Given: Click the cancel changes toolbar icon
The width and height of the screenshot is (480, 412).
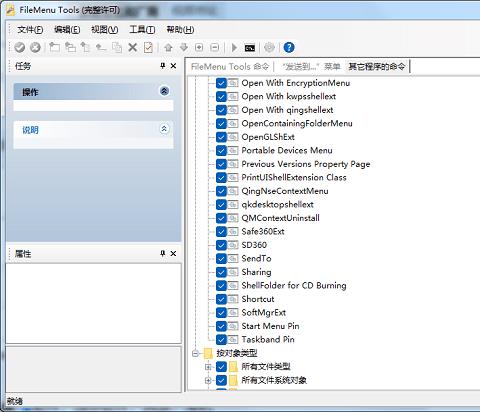Looking at the screenshot, I should [35, 47].
